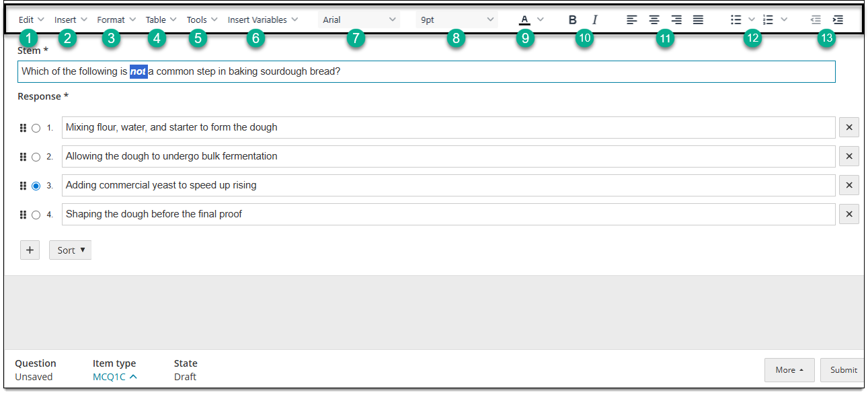Insert a numbered list
The height and width of the screenshot is (395, 868).
coord(768,20)
